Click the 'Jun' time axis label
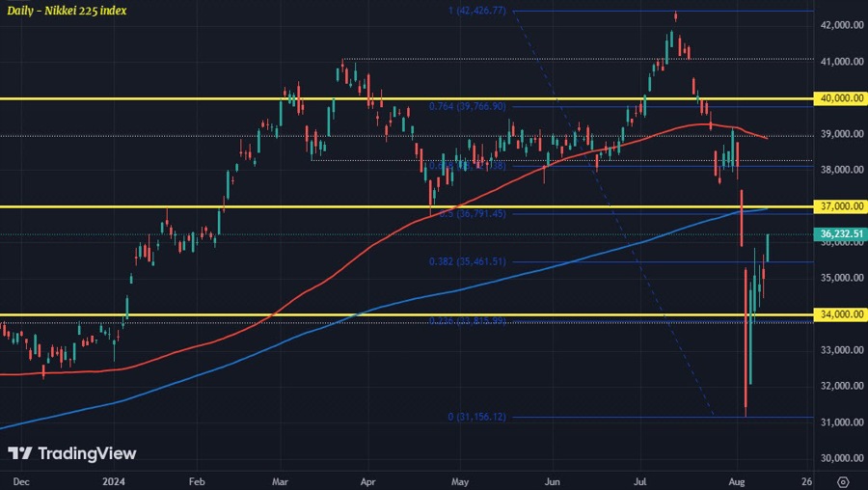Screen dimensions: 868x490 [x=553, y=481]
